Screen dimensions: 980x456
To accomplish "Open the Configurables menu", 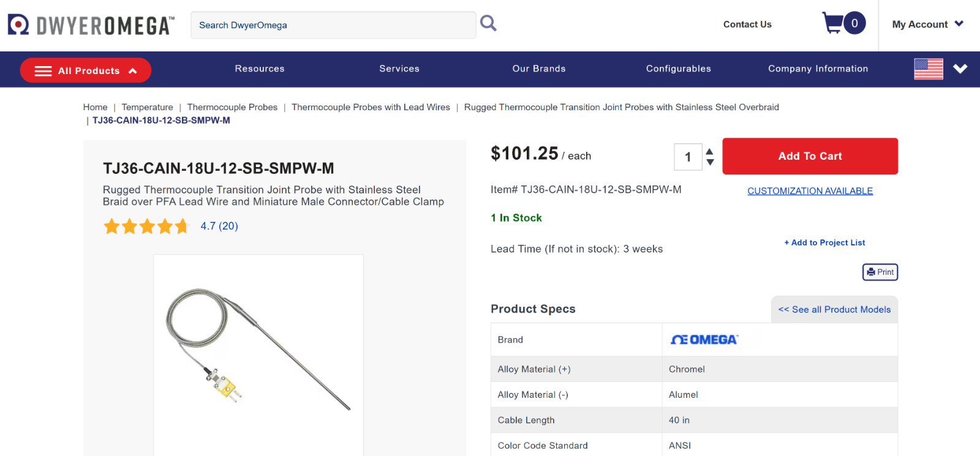I will tap(679, 69).
